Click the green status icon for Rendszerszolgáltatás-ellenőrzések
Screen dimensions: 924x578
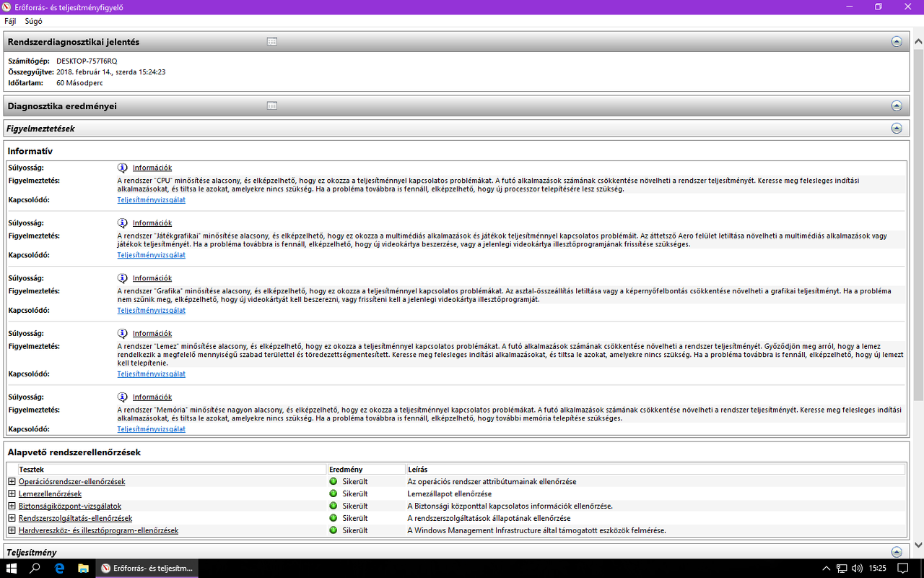(333, 518)
